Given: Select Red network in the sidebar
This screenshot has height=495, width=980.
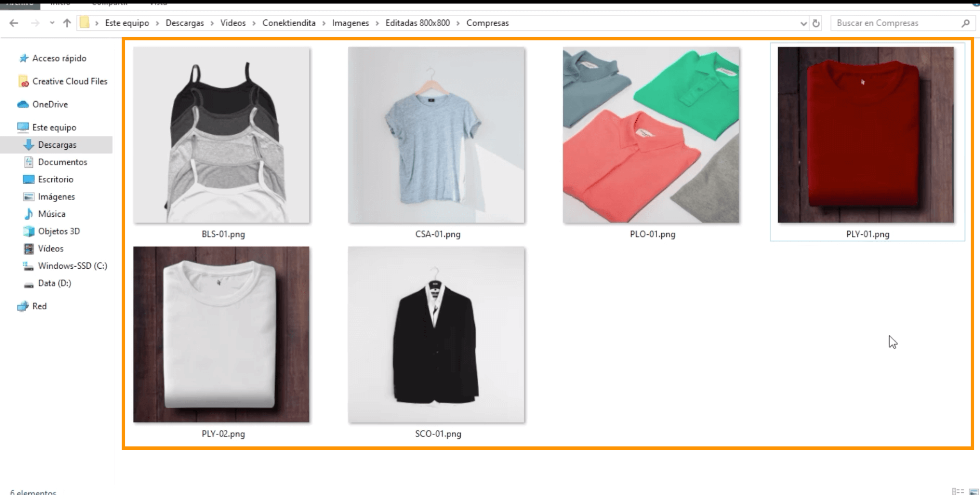Looking at the screenshot, I should [x=39, y=306].
